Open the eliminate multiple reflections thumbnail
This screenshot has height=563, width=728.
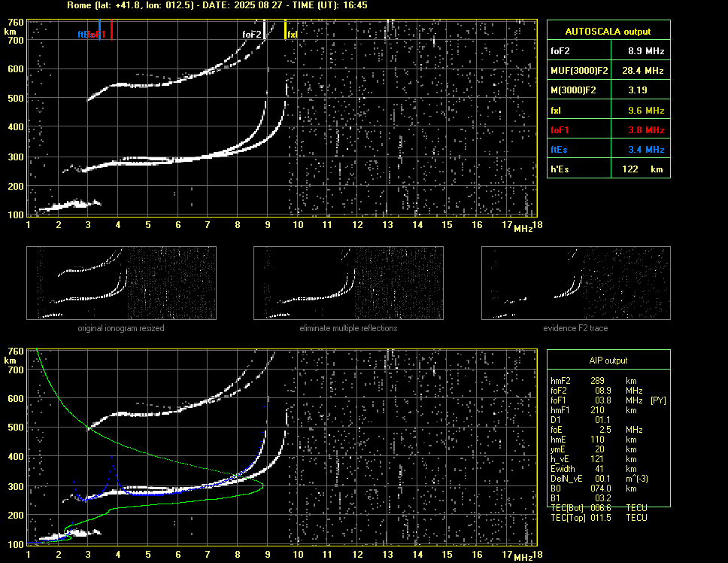pyautogui.click(x=348, y=283)
